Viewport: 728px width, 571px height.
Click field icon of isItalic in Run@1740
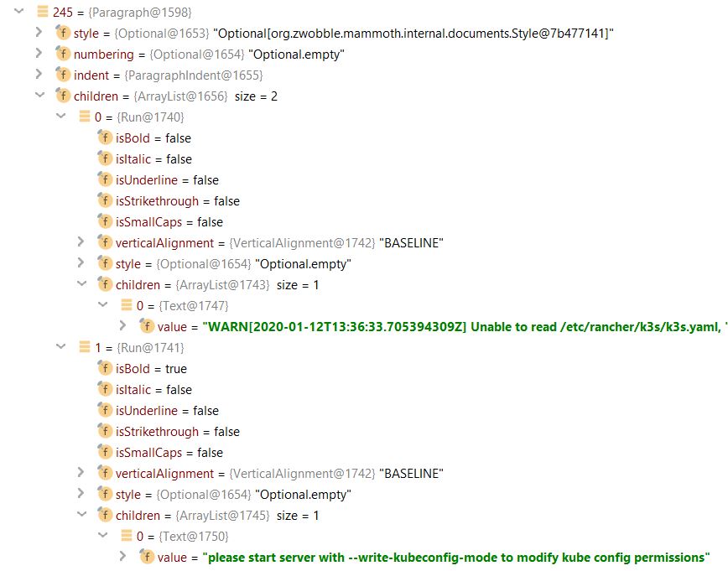[105, 158]
